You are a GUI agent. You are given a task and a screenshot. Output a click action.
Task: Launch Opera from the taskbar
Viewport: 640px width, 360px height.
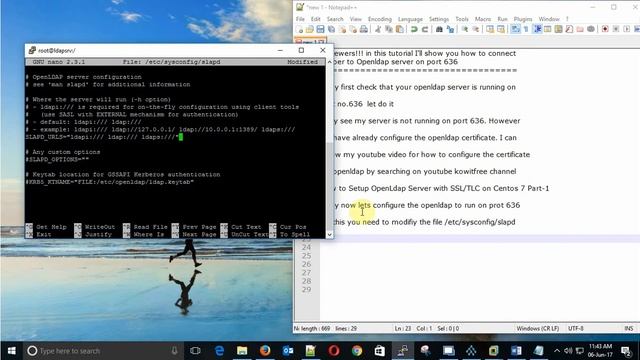(x=334, y=351)
